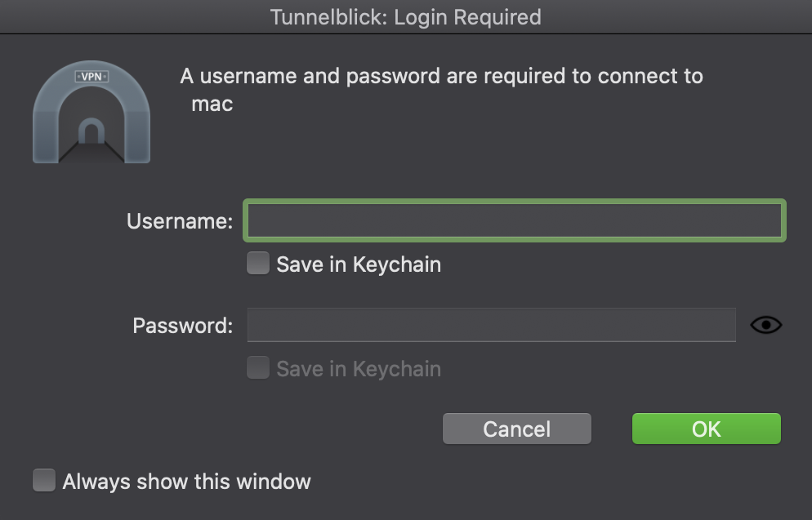This screenshot has height=520, width=812.
Task: Select the Password text field
Action: [492, 325]
